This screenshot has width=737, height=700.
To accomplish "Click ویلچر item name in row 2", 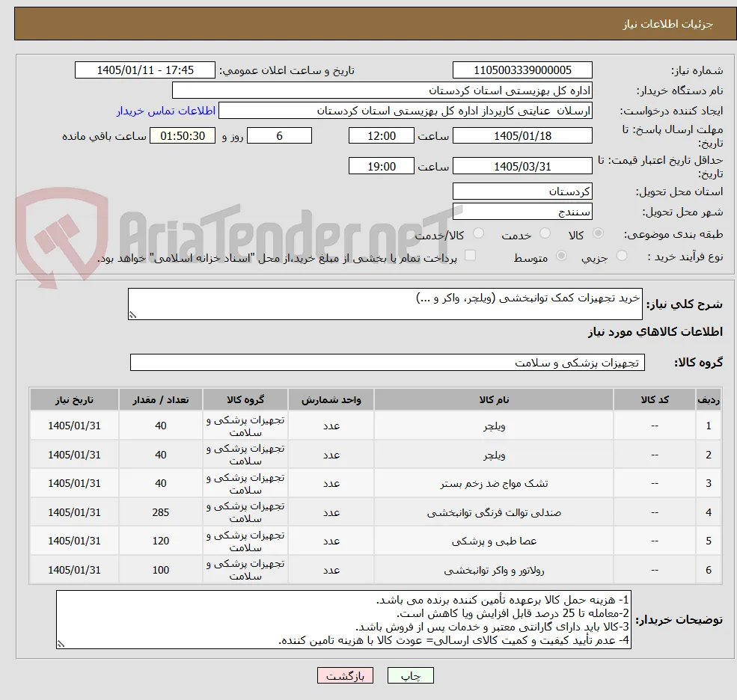I will [494, 455].
